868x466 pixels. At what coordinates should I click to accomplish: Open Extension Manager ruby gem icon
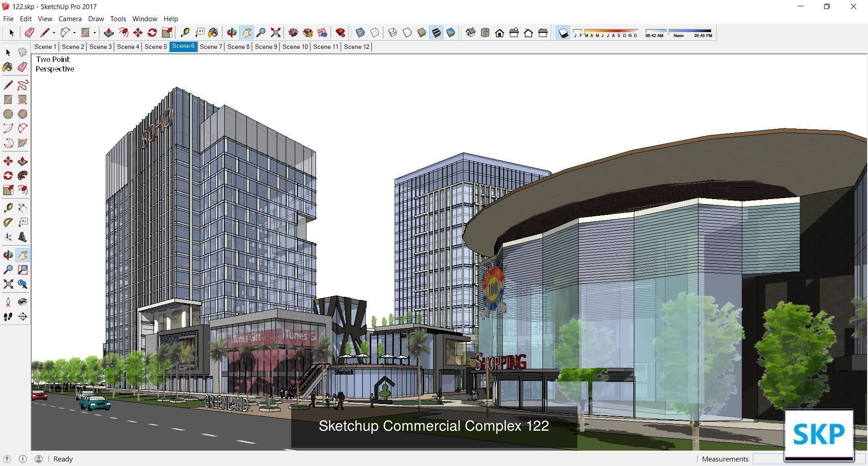(x=340, y=33)
